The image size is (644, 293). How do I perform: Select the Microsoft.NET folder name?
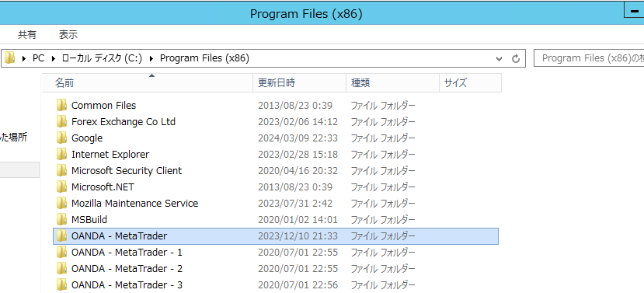pos(103,187)
